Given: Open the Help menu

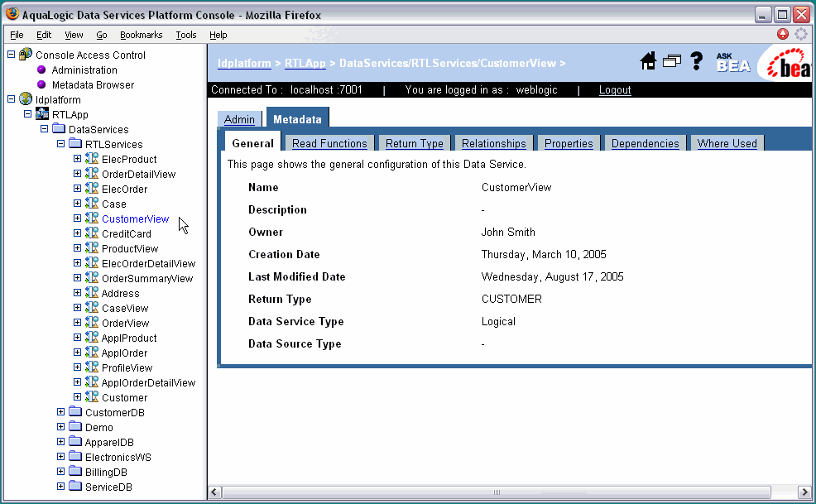Looking at the screenshot, I should 218,35.
